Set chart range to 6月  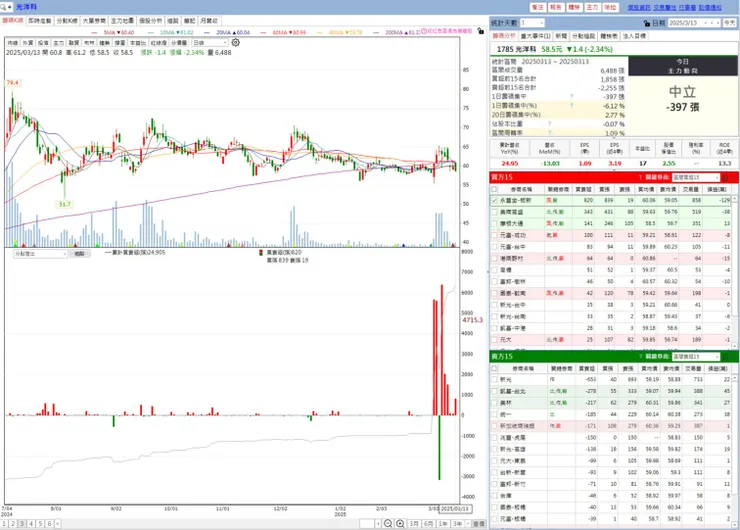(428, 524)
